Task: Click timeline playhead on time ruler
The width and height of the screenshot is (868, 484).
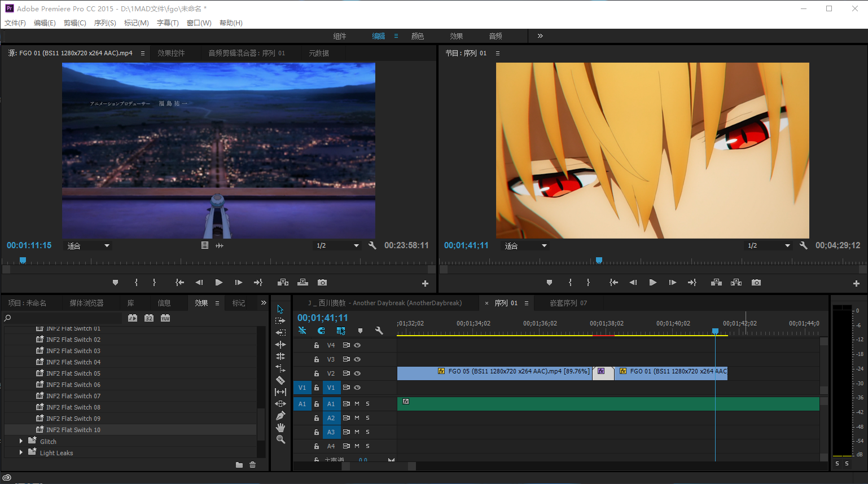Action: (715, 331)
